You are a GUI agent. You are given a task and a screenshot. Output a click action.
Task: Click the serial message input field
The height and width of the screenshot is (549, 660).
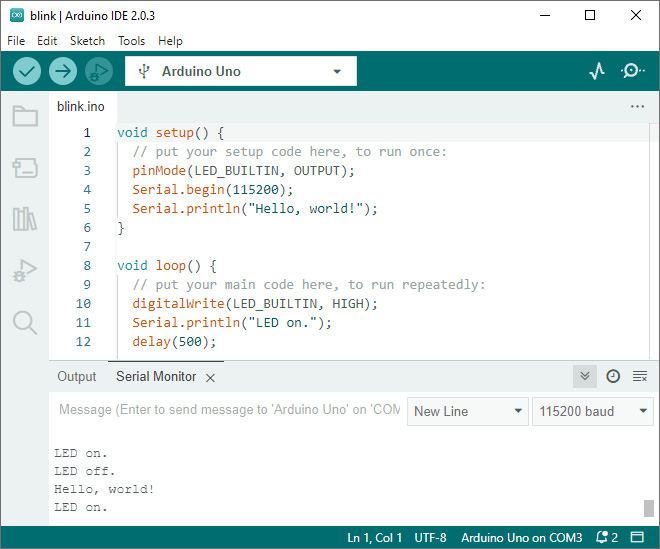(229, 409)
